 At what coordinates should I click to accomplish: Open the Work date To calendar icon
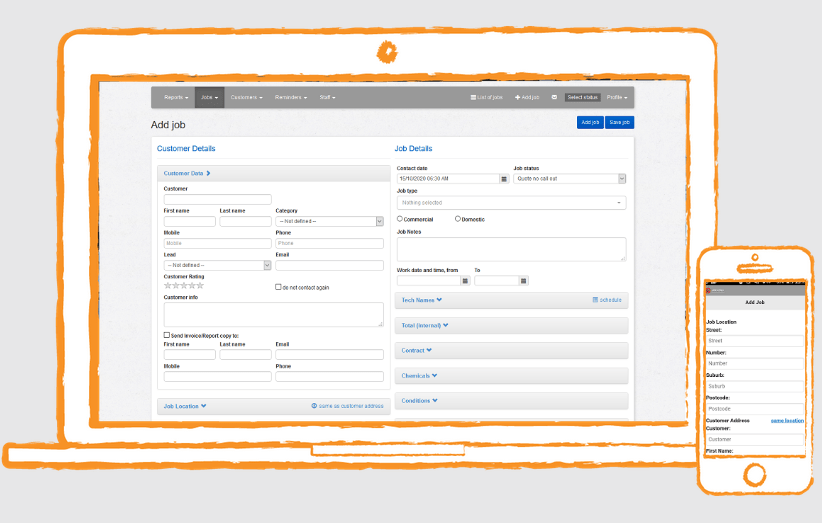pos(523,281)
